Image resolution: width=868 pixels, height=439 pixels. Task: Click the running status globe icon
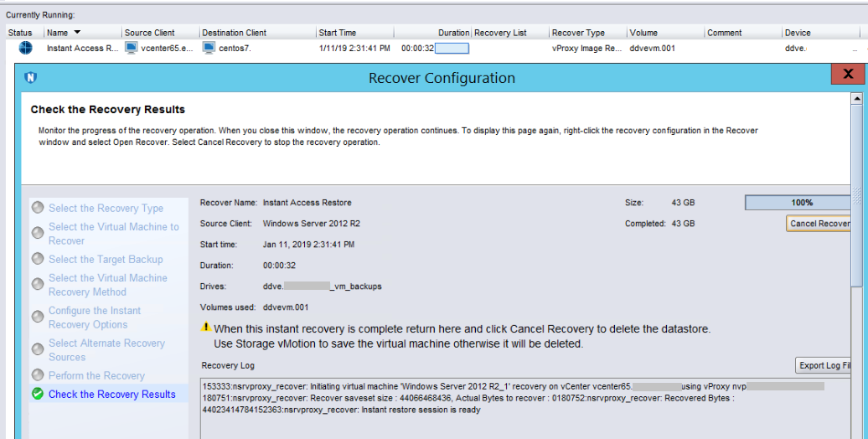[25, 48]
